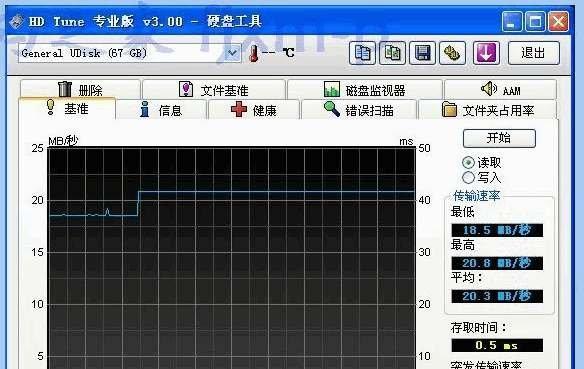Image resolution: width=584 pixels, height=369 pixels.
Task: Click the thermometer temperature icon
Action: pyautogui.click(x=254, y=53)
